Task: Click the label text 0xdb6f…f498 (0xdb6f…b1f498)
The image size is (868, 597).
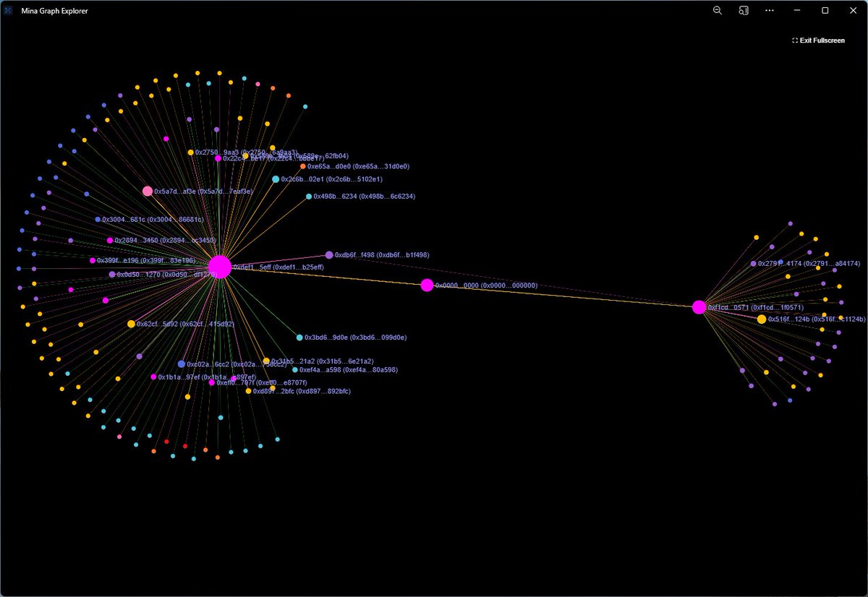Action: (x=382, y=255)
